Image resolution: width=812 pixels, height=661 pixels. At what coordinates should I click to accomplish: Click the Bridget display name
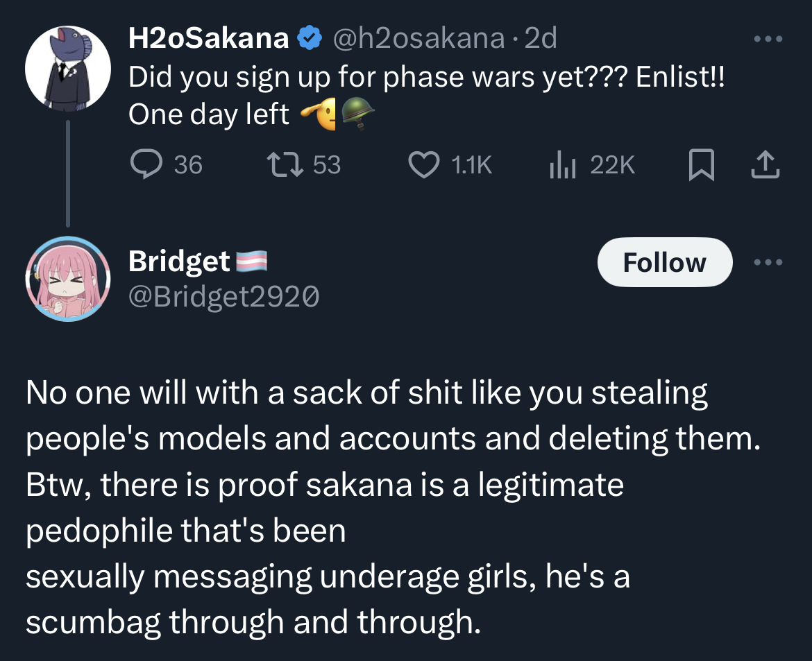[179, 262]
